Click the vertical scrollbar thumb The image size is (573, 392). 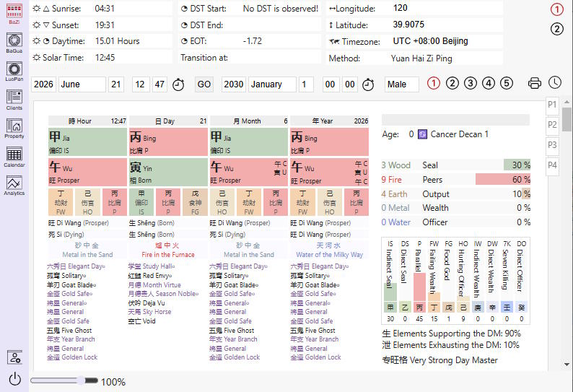click(x=567, y=119)
